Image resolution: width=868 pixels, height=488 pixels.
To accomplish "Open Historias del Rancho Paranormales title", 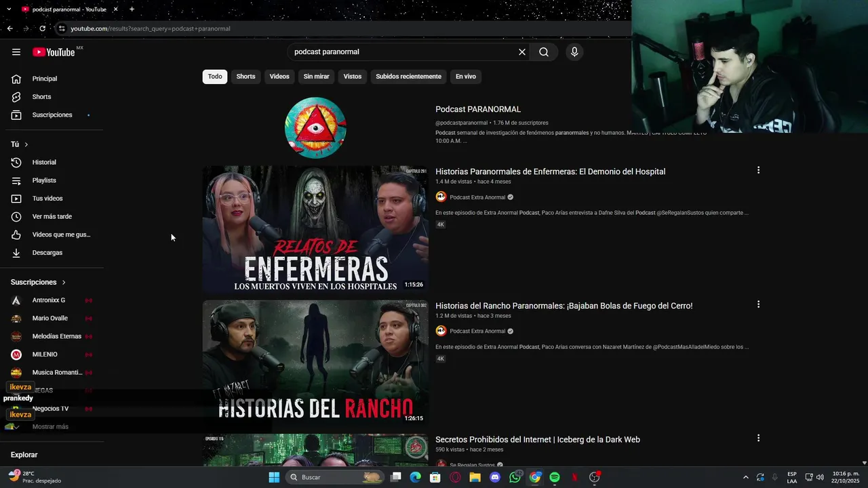I will tap(564, 306).
